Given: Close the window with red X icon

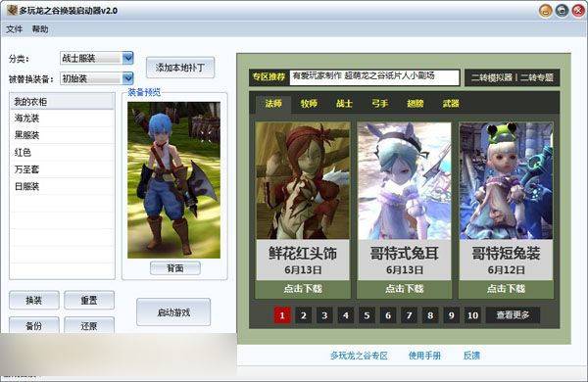Looking at the screenshot, I should click(x=578, y=11).
